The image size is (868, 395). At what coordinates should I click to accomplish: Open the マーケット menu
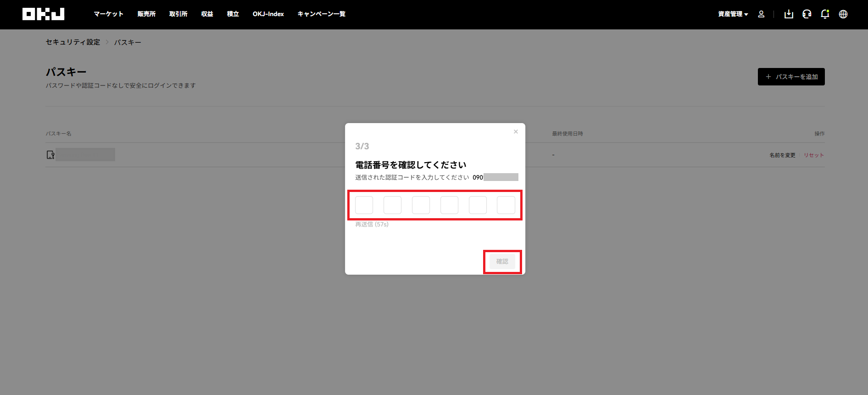click(109, 14)
